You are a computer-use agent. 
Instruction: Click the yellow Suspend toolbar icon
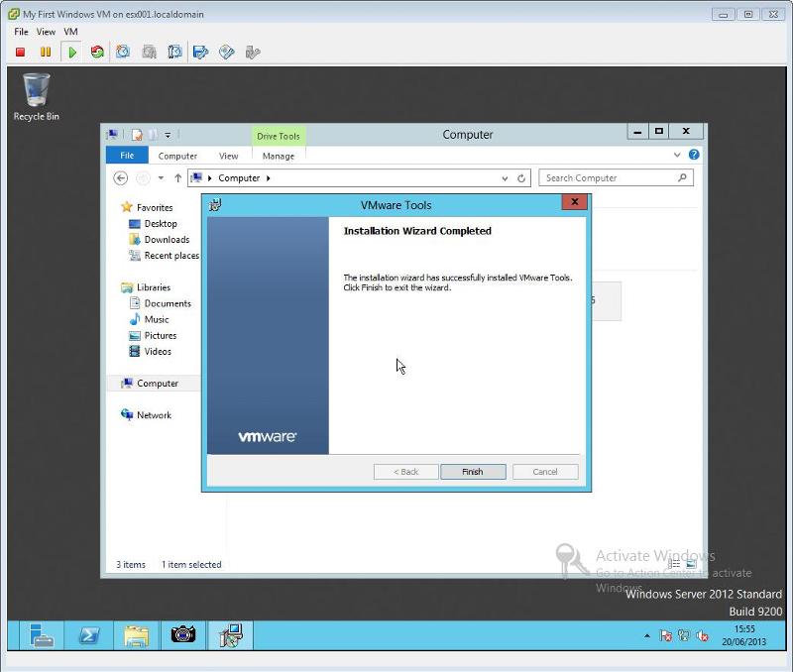[46, 53]
